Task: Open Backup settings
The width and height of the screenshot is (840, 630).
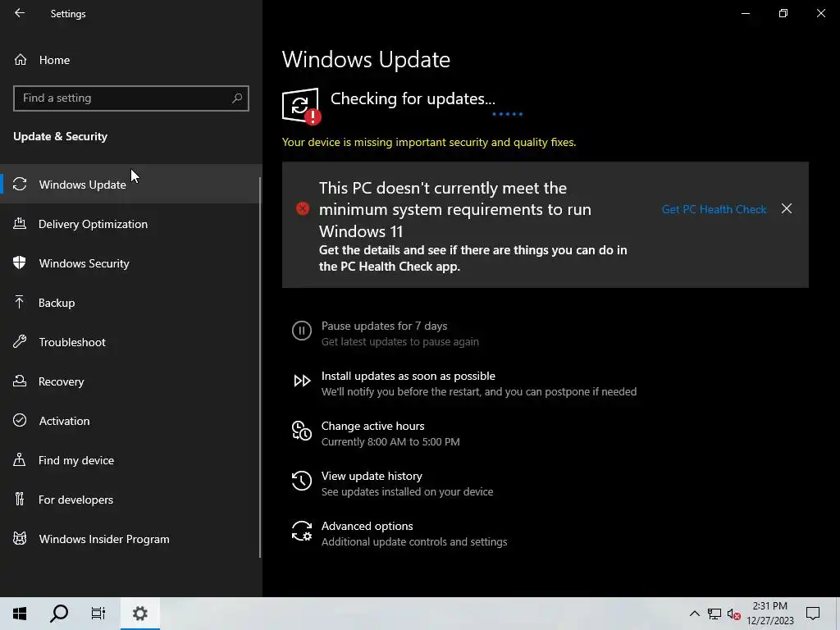Action: click(131, 303)
